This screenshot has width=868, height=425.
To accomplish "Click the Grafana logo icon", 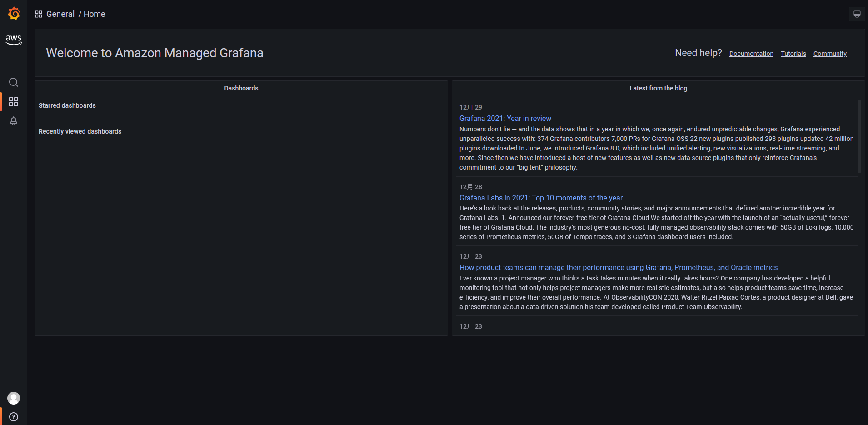I will coord(14,14).
